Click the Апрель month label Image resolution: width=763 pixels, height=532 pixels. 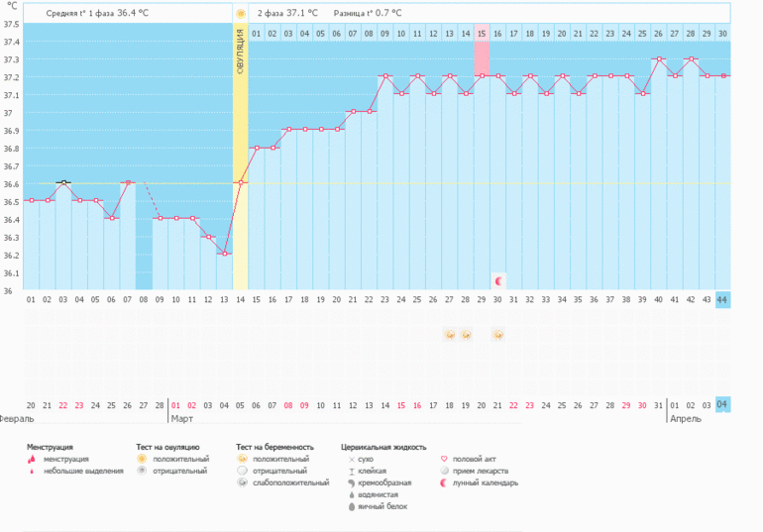(686, 419)
